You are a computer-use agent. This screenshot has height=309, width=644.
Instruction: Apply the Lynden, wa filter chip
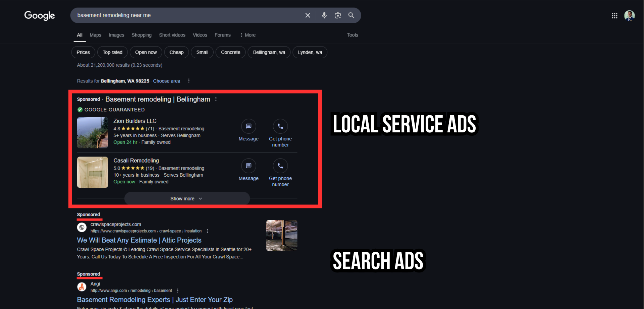pos(310,52)
